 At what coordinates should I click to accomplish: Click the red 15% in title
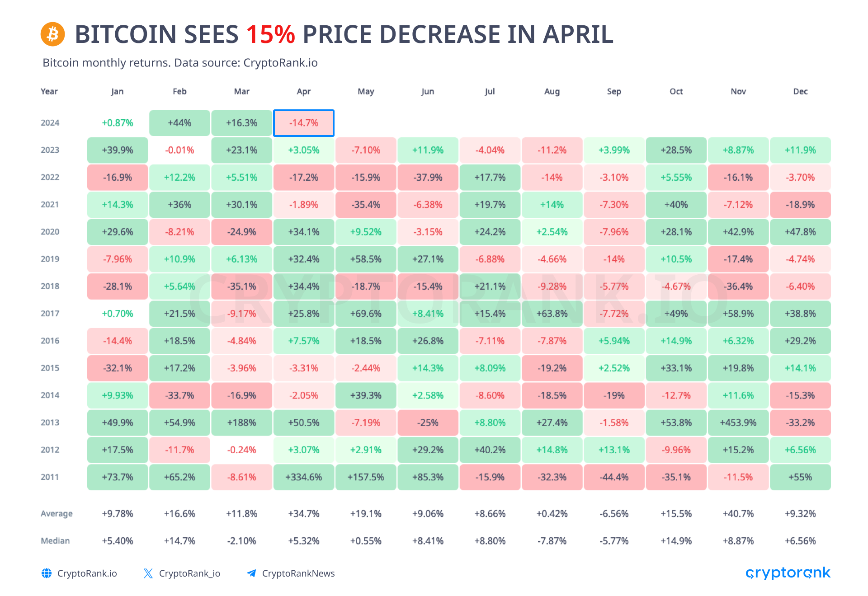point(270,34)
